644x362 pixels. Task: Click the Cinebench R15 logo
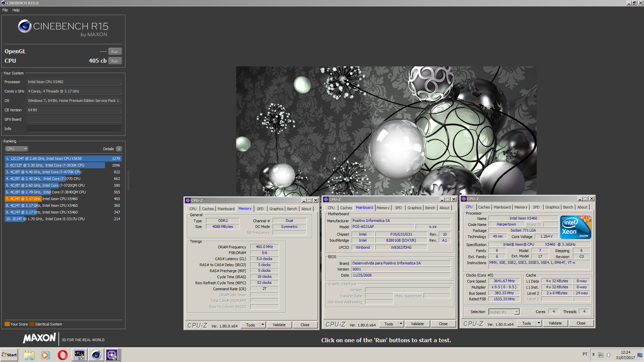pyautogui.click(x=63, y=28)
